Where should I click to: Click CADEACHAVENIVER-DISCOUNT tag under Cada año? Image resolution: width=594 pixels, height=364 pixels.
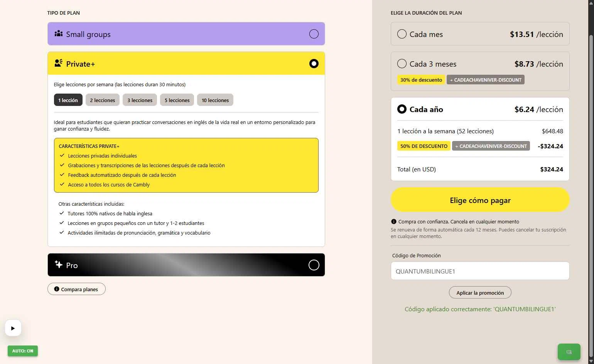click(x=491, y=146)
